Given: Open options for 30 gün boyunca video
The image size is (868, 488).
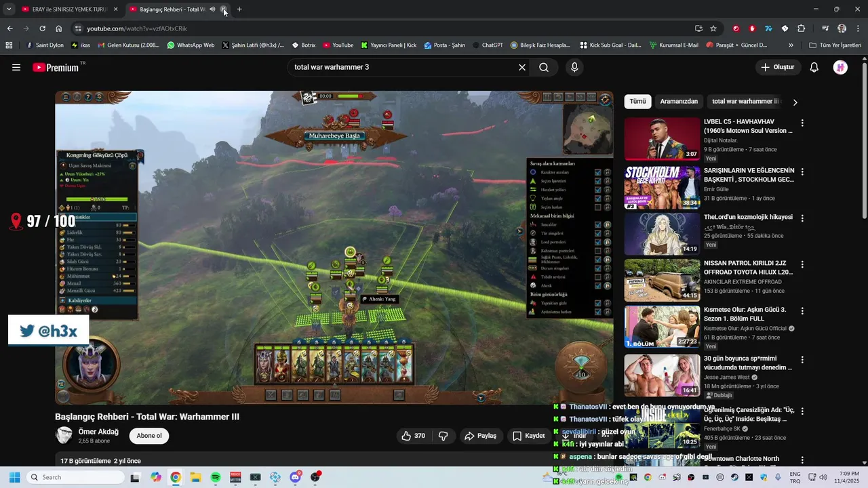Looking at the screenshot, I should 802,360.
